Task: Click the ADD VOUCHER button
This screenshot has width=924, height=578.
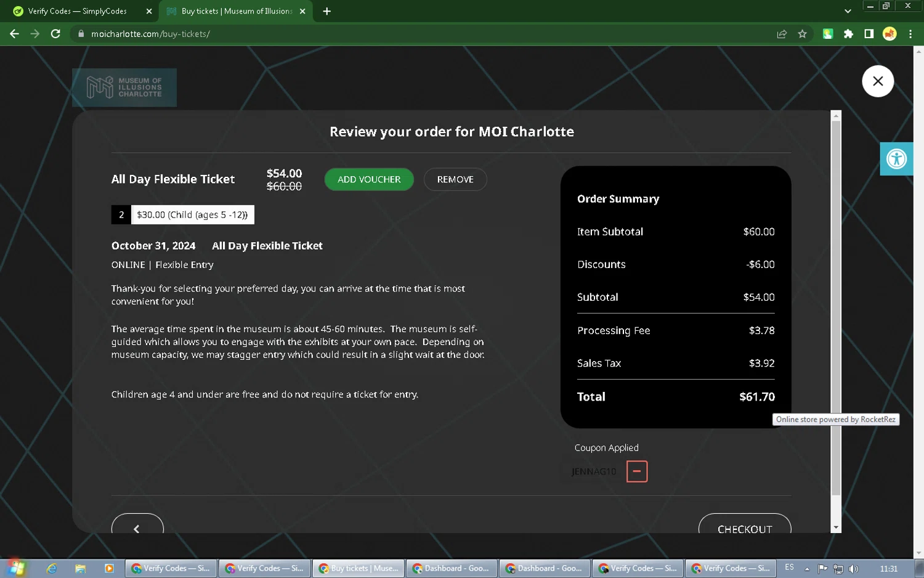Action: coord(369,179)
